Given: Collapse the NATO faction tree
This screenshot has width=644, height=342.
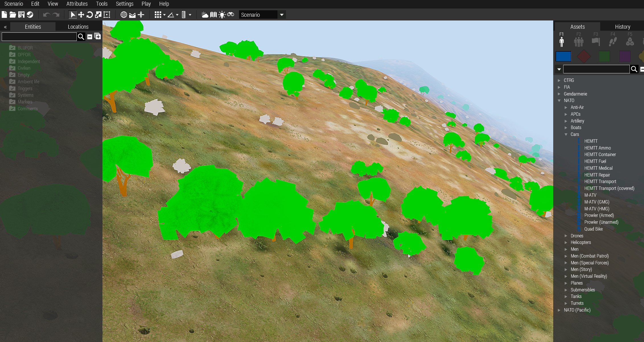Looking at the screenshot, I should (x=559, y=101).
